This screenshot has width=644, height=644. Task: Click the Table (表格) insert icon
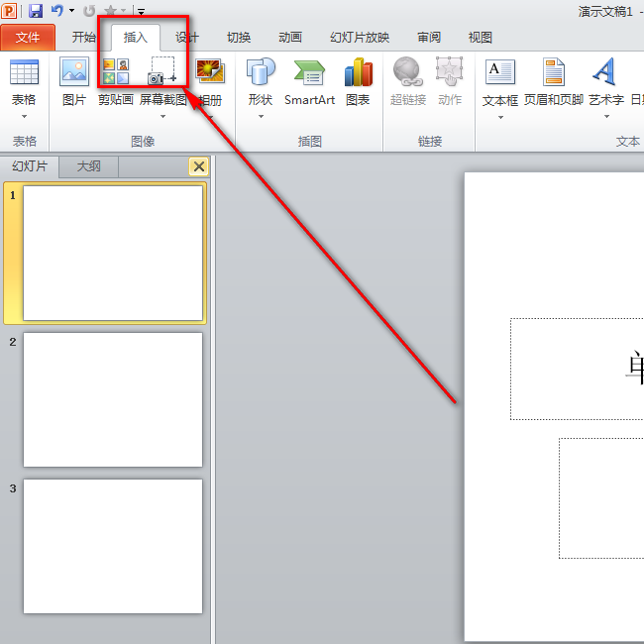(x=24, y=72)
